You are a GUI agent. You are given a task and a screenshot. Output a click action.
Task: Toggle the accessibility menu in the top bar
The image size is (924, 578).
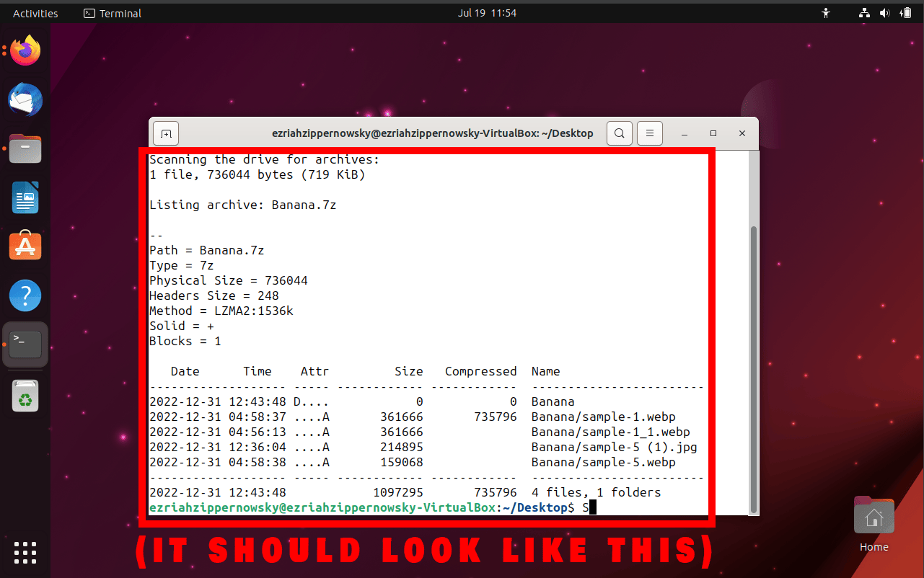(825, 12)
